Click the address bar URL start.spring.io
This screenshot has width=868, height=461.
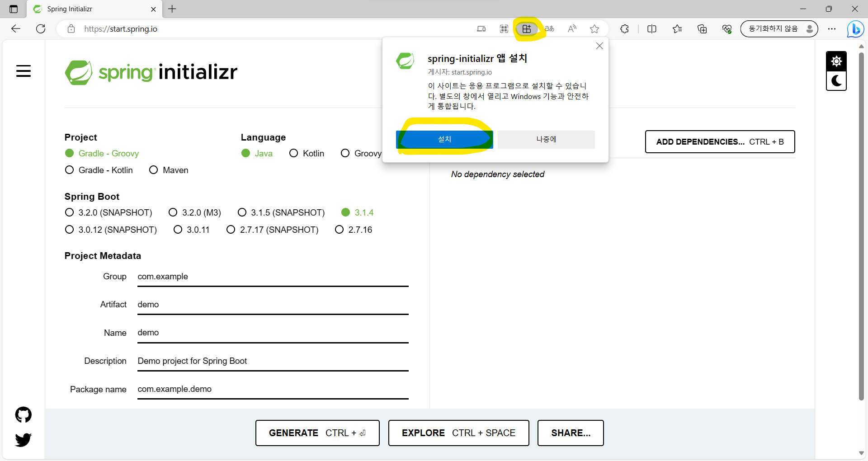(x=121, y=29)
